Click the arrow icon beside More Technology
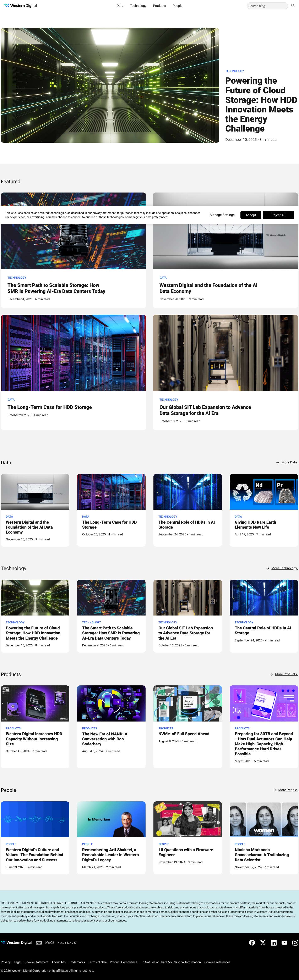This screenshot has height=980, width=299. pos(268,568)
